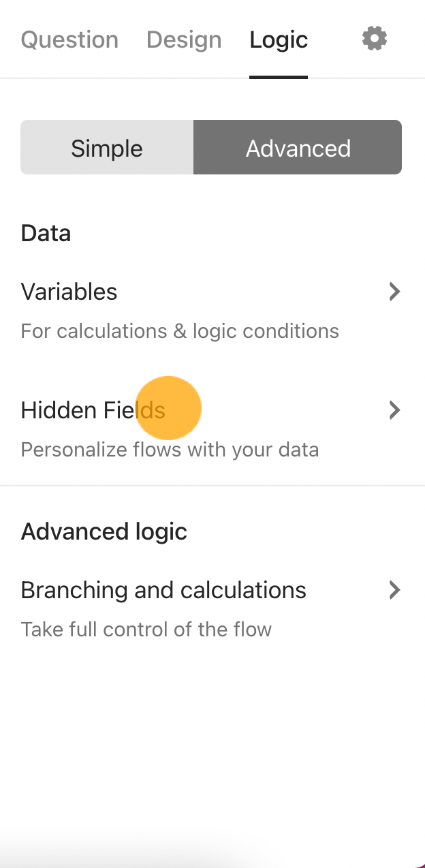This screenshot has width=425, height=868.
Task: Click 'For calculations & logic conditions' description
Action: point(180,332)
